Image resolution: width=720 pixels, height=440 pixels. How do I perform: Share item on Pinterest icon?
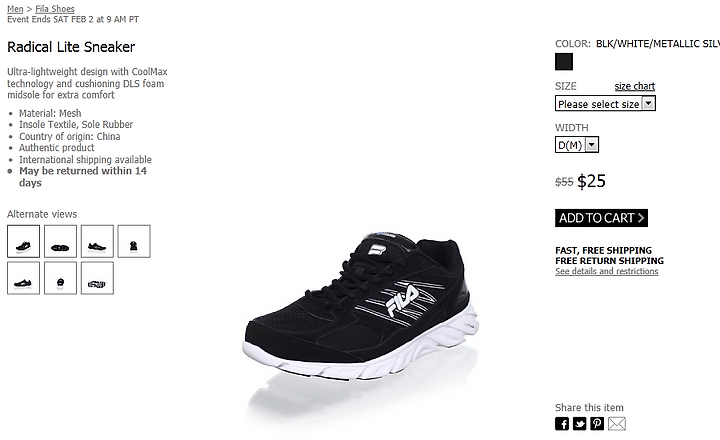tap(597, 423)
